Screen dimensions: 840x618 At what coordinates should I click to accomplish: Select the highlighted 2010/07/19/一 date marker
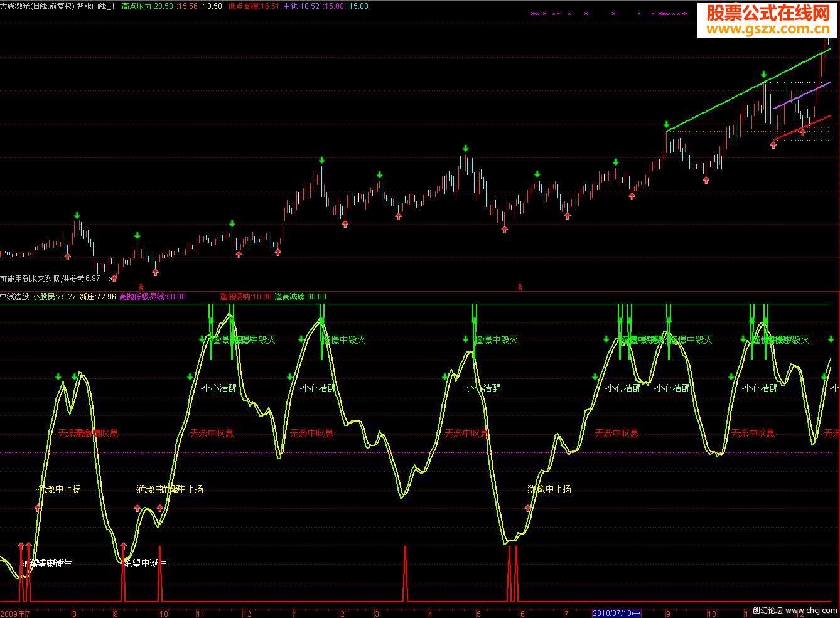click(x=617, y=612)
